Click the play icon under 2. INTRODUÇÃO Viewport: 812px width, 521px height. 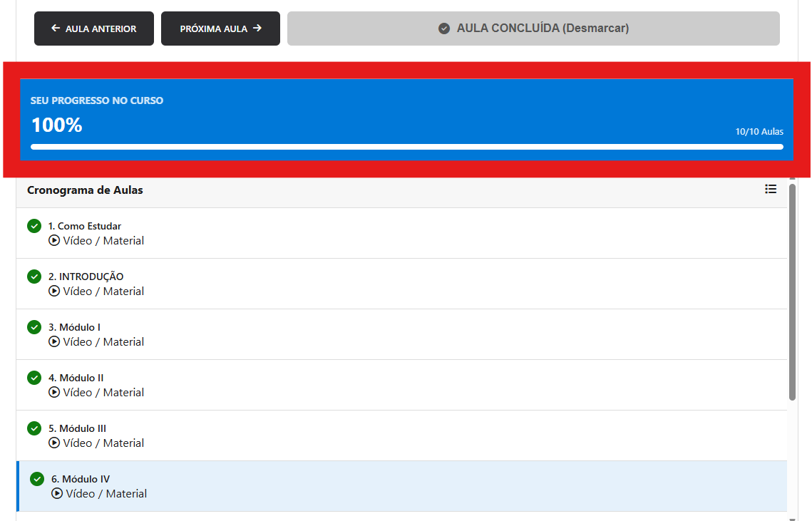pyautogui.click(x=54, y=291)
